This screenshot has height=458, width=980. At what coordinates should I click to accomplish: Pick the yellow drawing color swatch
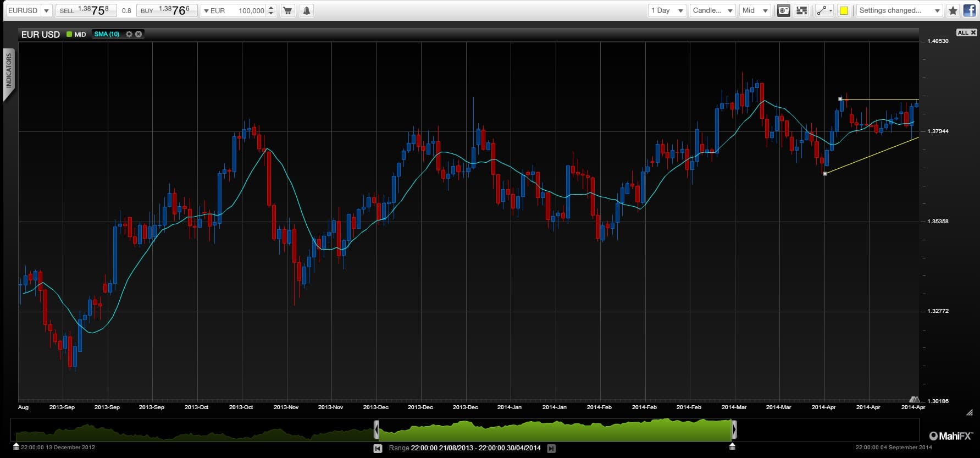[844, 10]
